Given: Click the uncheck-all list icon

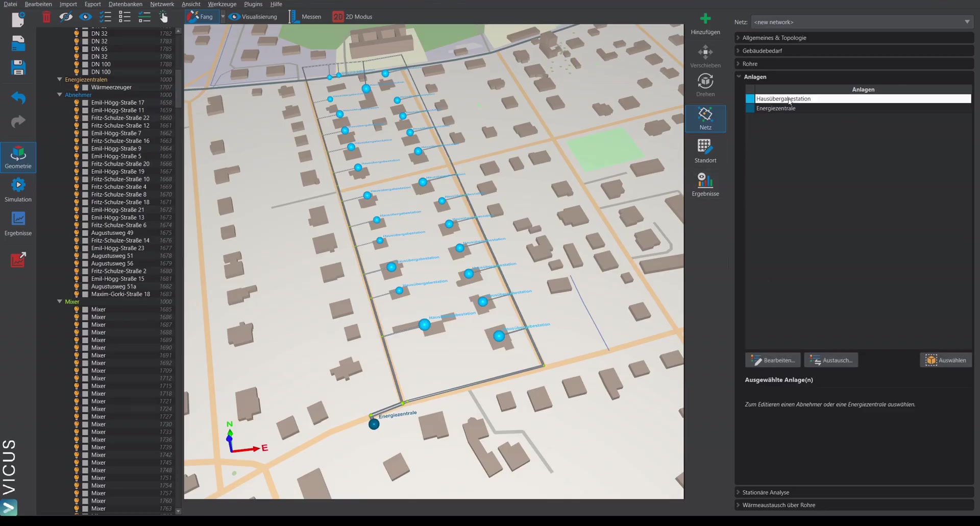Looking at the screenshot, I should [125, 17].
